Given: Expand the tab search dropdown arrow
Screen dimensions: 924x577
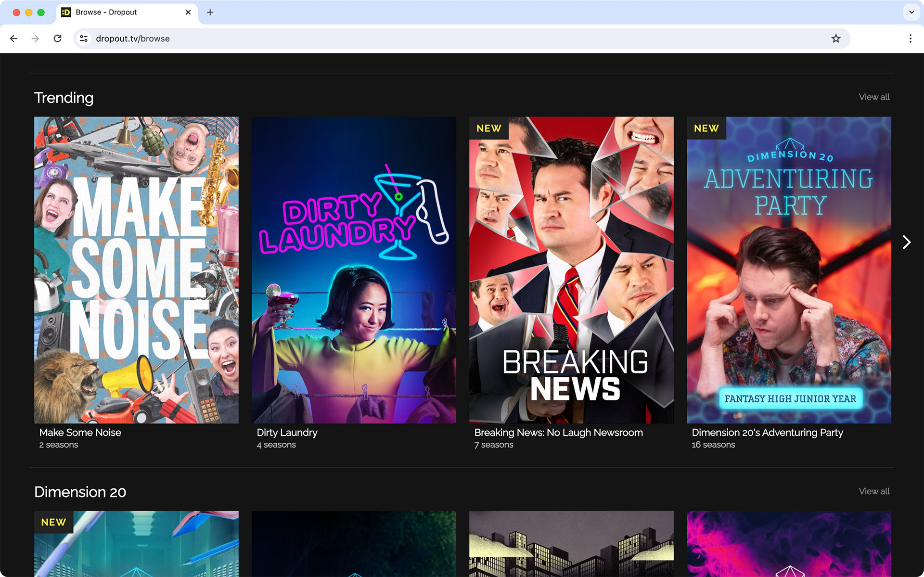Looking at the screenshot, I should 911,13.
